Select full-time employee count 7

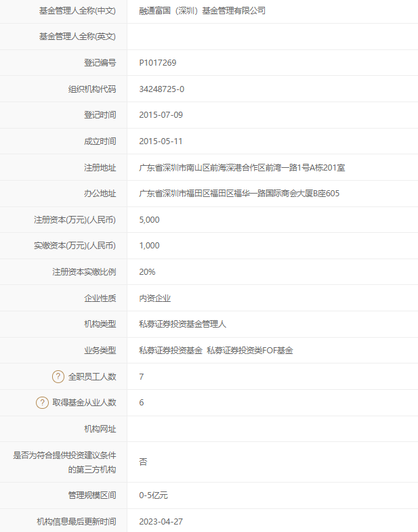click(x=142, y=376)
